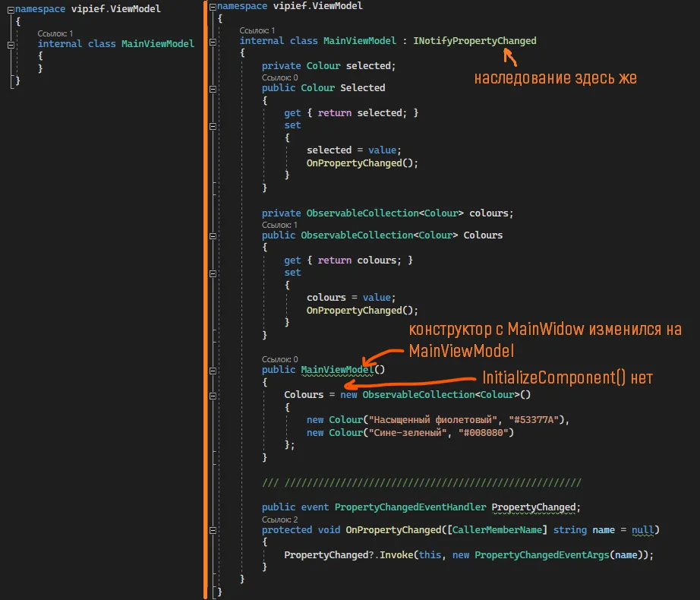The width and height of the screenshot is (700, 600).
Task: Collapse the MainViewModel : INotifyPropertyChanged class
Action: pos(213,42)
